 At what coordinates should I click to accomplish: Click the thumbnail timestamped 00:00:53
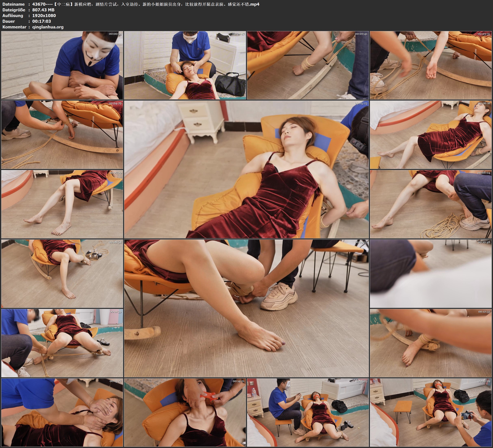(x=62, y=65)
